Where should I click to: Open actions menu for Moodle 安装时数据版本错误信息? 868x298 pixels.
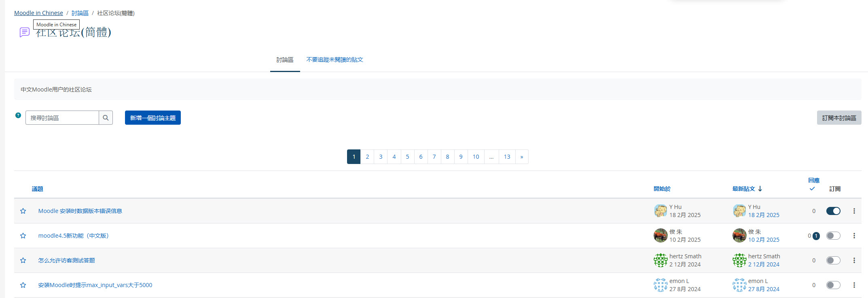[x=854, y=211]
